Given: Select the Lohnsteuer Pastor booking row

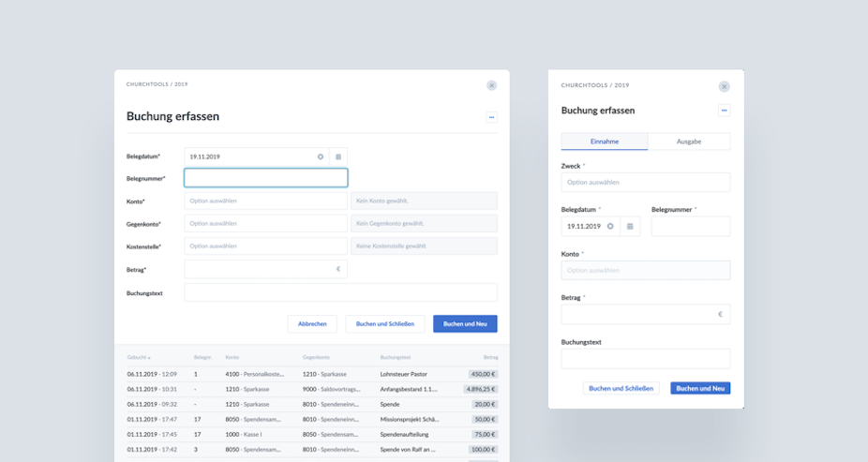Looking at the screenshot, I should [x=312, y=374].
